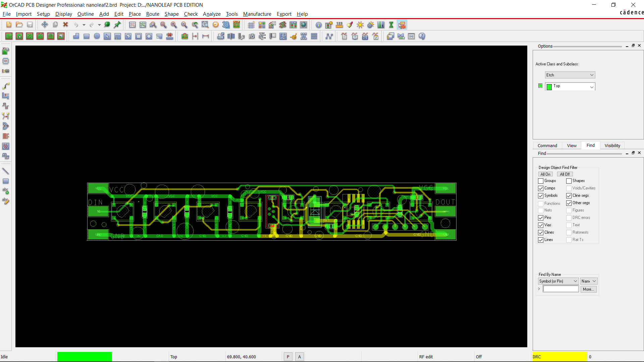644x362 pixels.
Task: Open the Etch class dropdown
Action: 570,75
